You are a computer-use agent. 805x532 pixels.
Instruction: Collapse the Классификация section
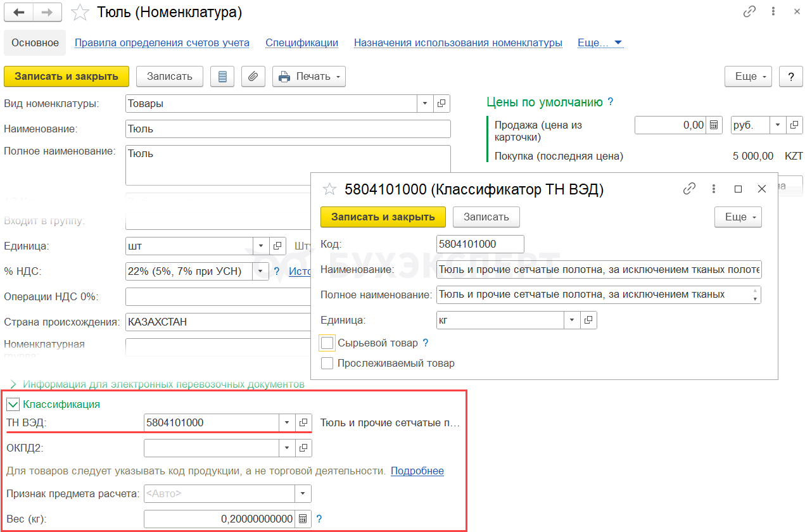13,403
